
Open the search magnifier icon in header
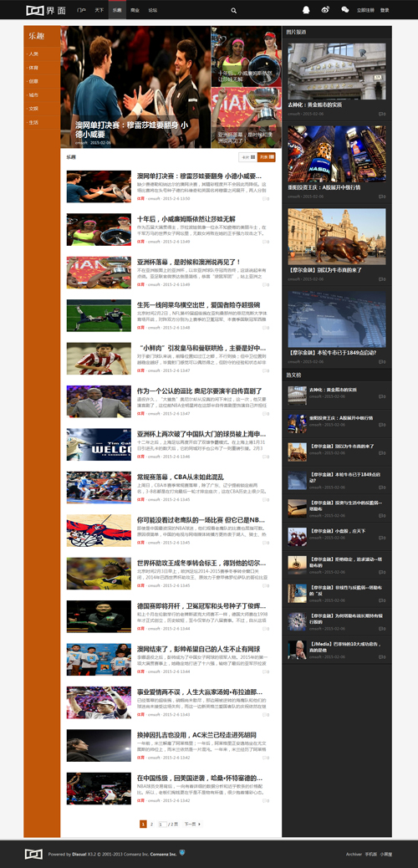coord(233,10)
